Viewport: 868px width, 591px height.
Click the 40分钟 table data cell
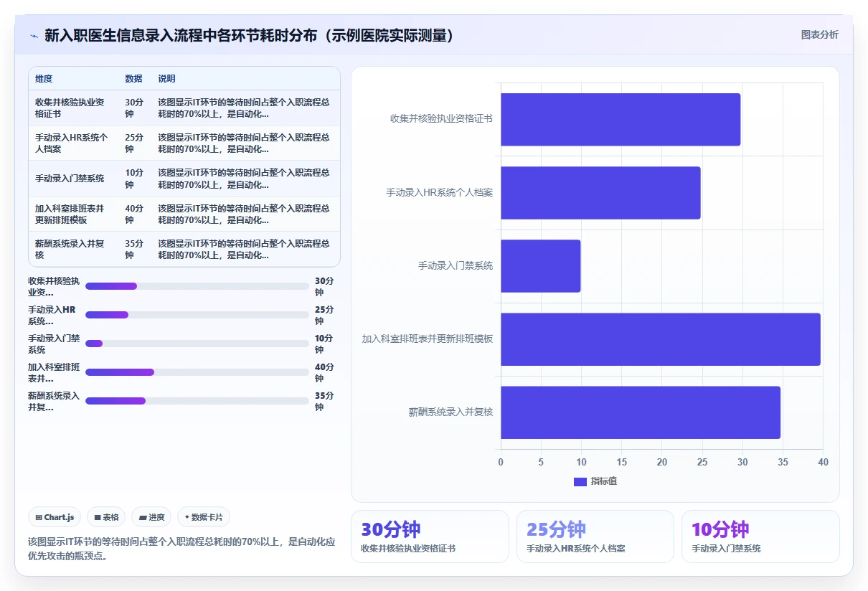(x=136, y=214)
